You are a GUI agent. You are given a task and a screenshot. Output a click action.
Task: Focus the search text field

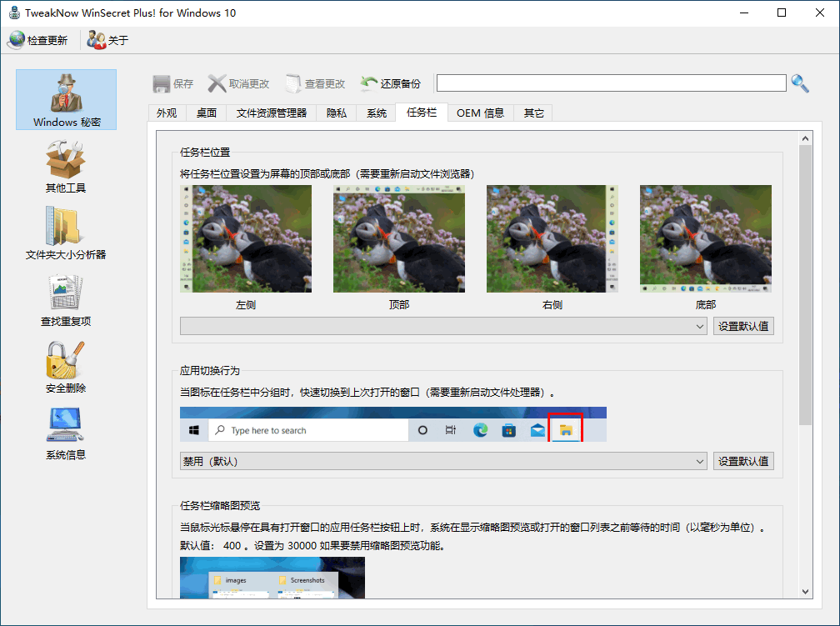pyautogui.click(x=612, y=83)
